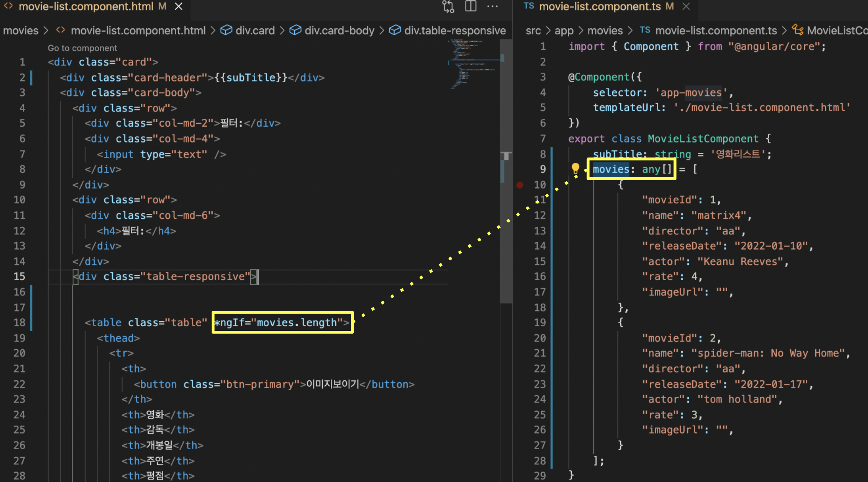Click the split editor right icon

(x=471, y=6)
